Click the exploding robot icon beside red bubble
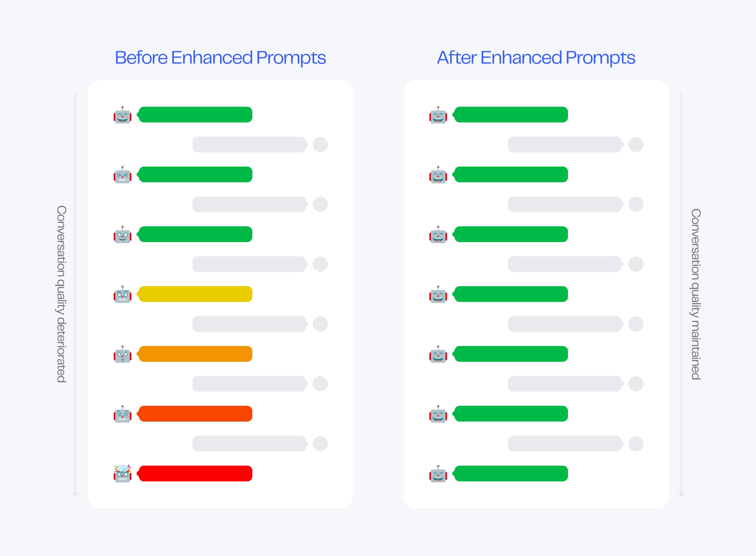The height and width of the screenshot is (556, 756). 122,474
